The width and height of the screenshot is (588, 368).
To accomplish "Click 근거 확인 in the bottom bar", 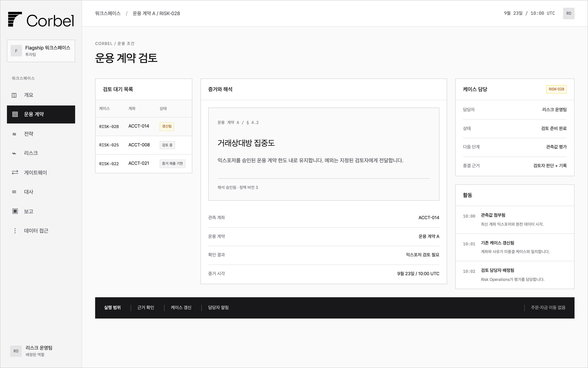I will 146,308.
